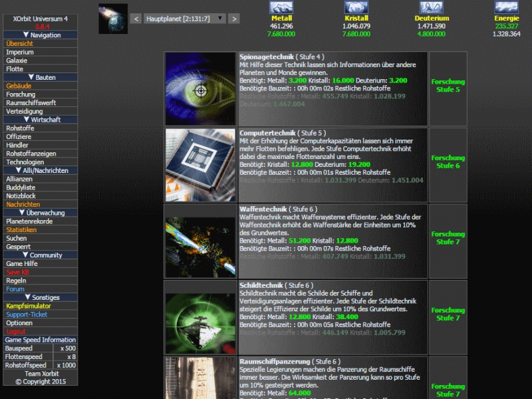Research Raumschiffpanzerung to Stufe 7
This screenshot has width=532, height=399.
pos(448,390)
